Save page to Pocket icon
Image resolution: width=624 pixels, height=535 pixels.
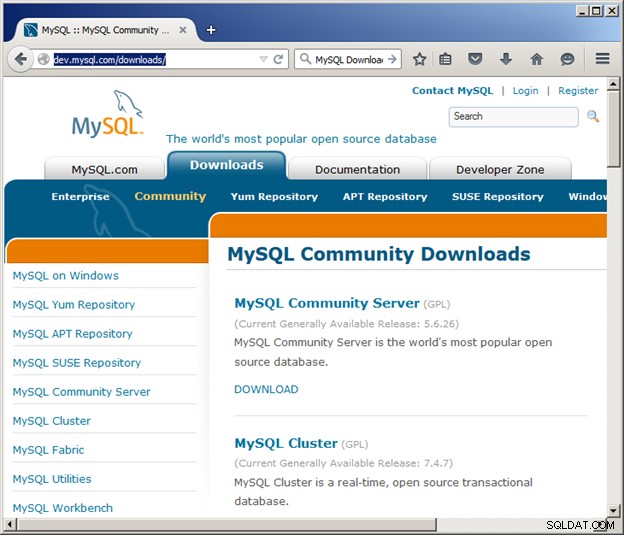coord(475,59)
